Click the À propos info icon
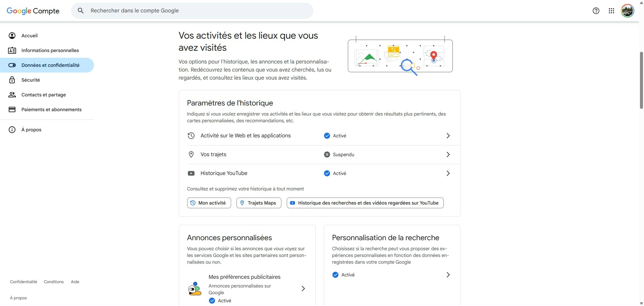Image resolution: width=644 pixels, height=306 pixels. [x=12, y=130]
